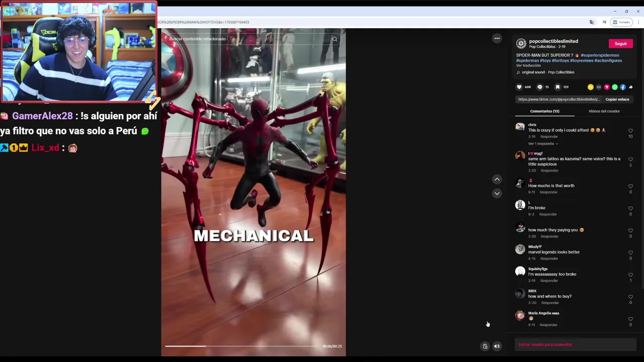Image resolution: width=644 pixels, height=362 pixels.
Task: Open the #actionfigures hashtag
Action: pyautogui.click(x=608, y=61)
